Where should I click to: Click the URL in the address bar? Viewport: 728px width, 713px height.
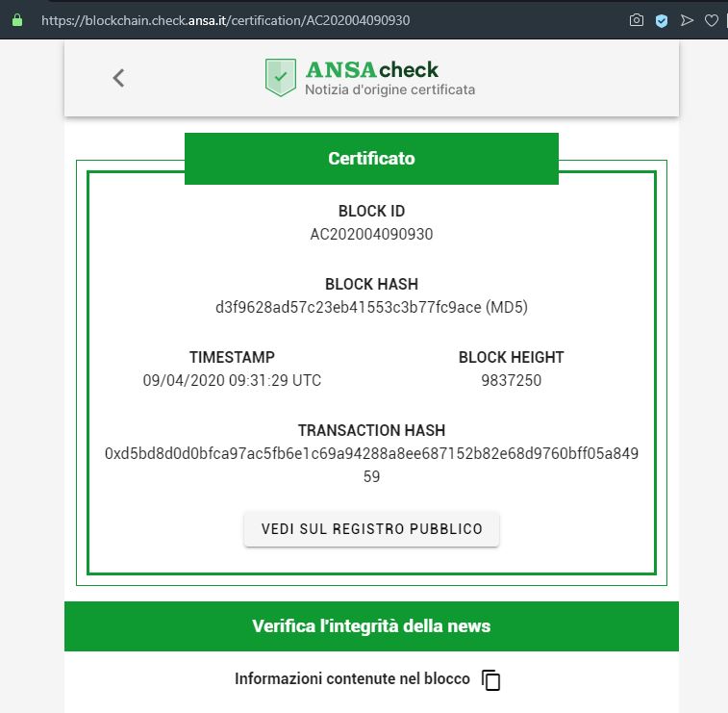pyautogui.click(x=226, y=20)
